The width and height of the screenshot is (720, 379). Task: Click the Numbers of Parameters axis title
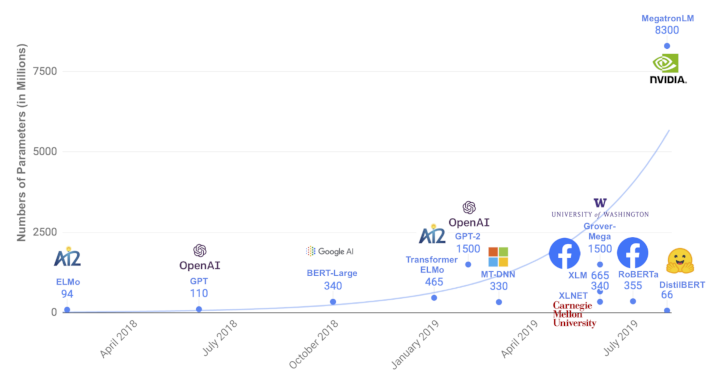tap(22, 143)
